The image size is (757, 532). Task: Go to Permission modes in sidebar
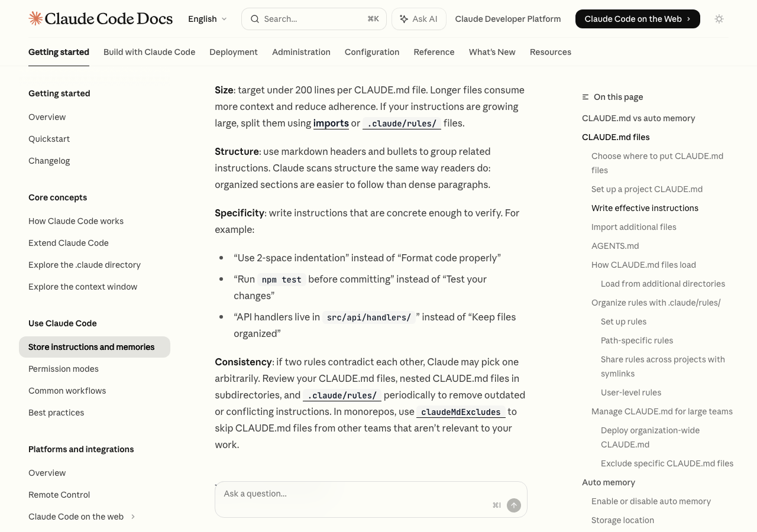point(63,369)
